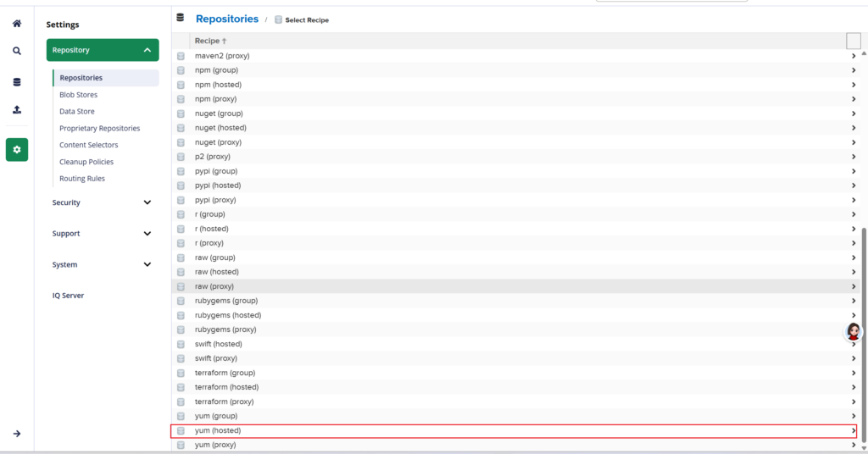Expand the Security section
This screenshot has width=868, height=454.
tap(147, 203)
